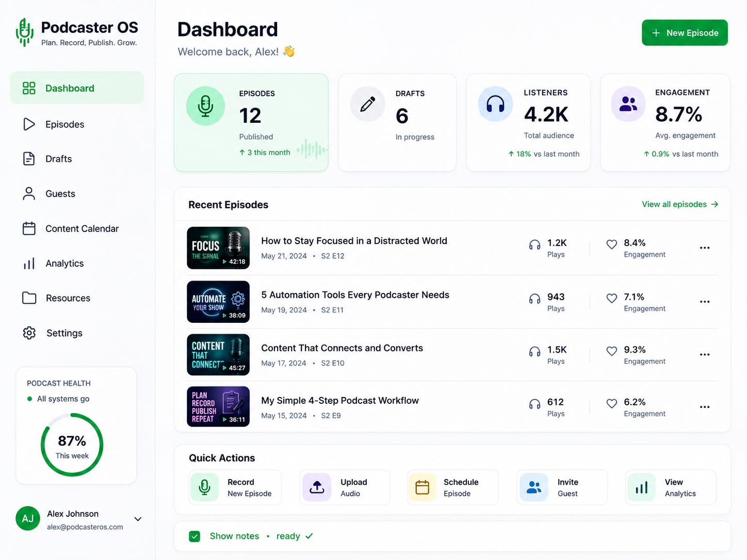Click the 943 plays count

tap(556, 297)
